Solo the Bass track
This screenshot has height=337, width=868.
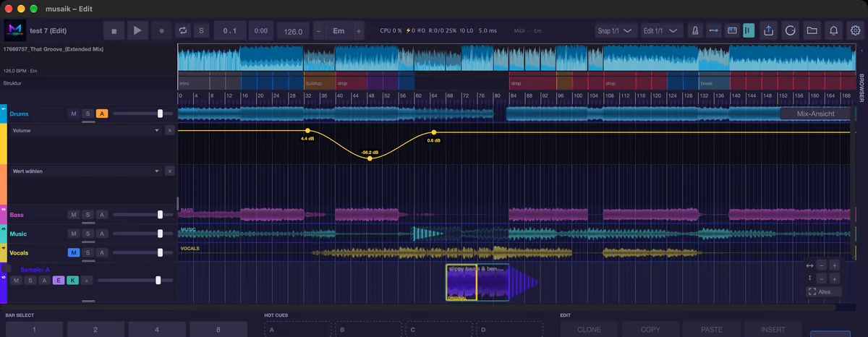(x=88, y=214)
